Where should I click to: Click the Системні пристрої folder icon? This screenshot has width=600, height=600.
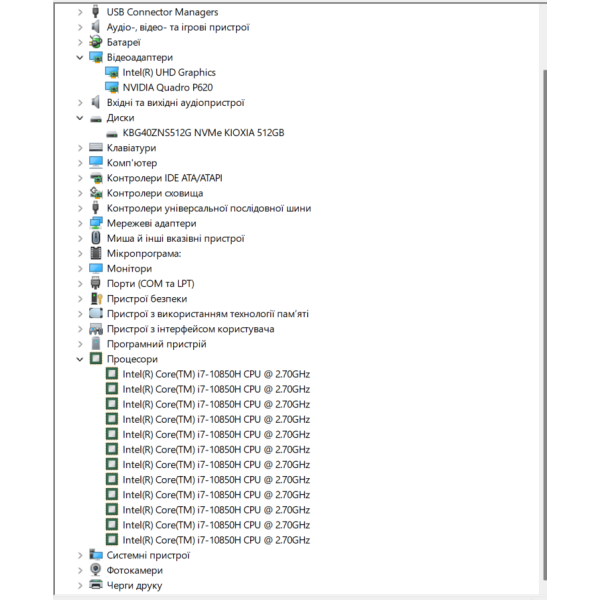tap(96, 554)
